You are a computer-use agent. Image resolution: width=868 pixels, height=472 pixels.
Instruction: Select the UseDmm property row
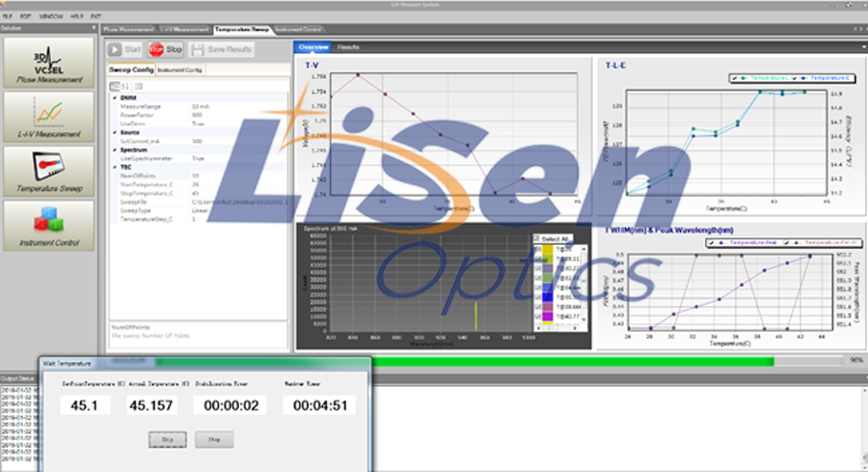point(199,125)
